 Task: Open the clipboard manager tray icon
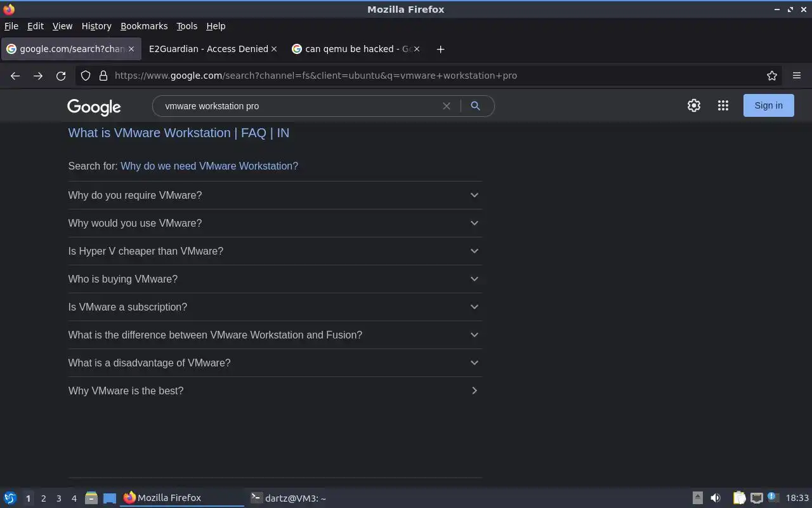tap(739, 498)
